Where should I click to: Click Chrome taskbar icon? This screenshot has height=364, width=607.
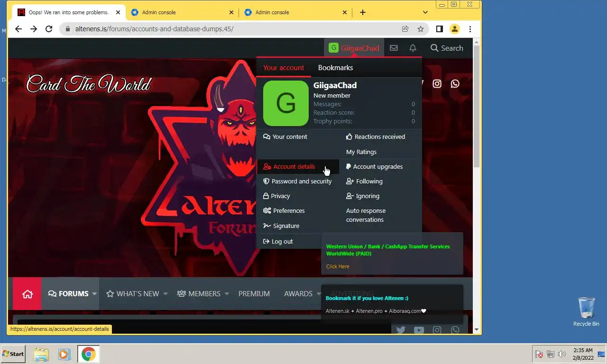click(88, 354)
